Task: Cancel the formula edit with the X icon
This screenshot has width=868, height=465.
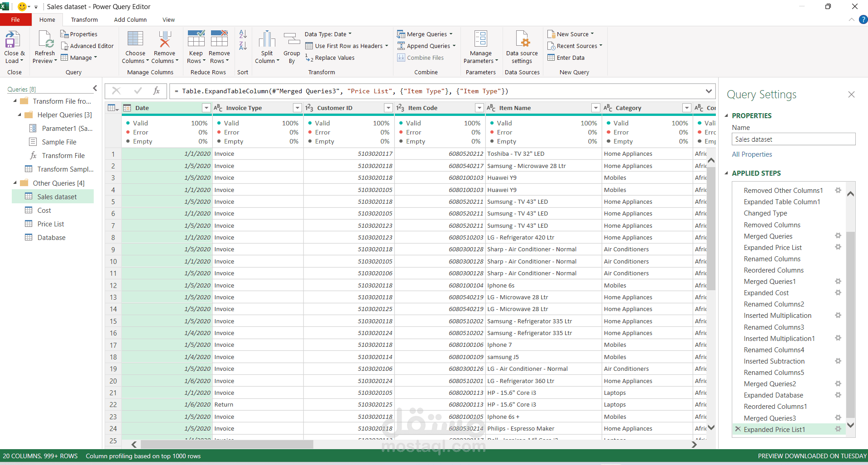Action: pos(116,91)
